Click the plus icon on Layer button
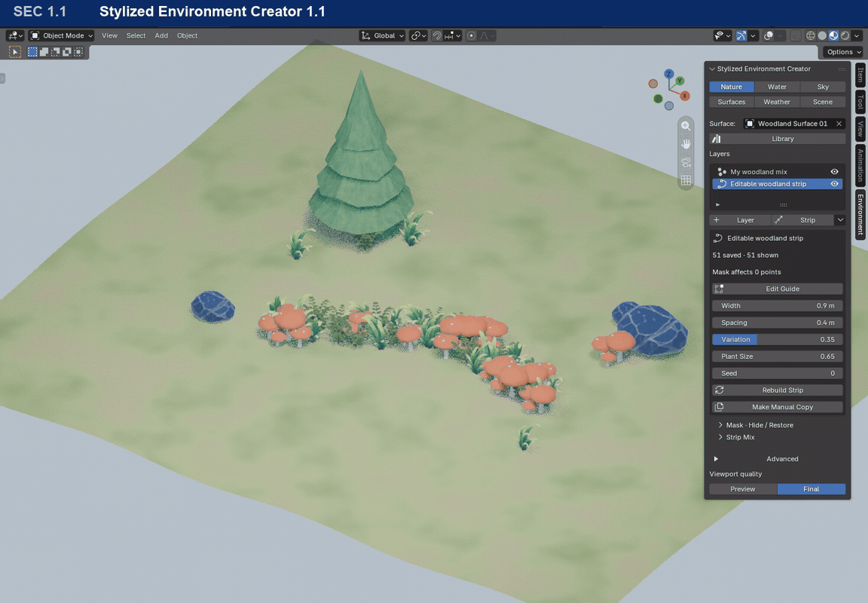868x603 pixels. (717, 220)
